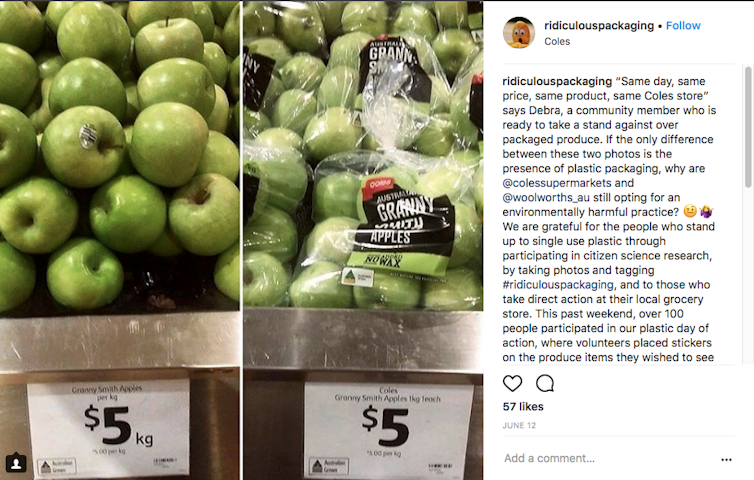Screen dimensions: 754x480
Task: Open the #ridiculouspackaging hashtag
Action: click(x=558, y=285)
